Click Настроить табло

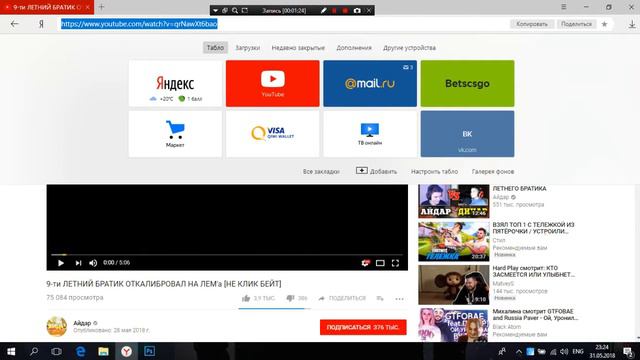pos(434,172)
